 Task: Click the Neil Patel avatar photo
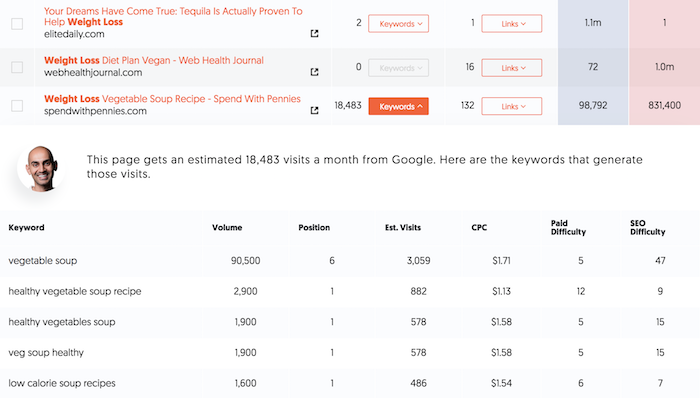tap(41, 169)
